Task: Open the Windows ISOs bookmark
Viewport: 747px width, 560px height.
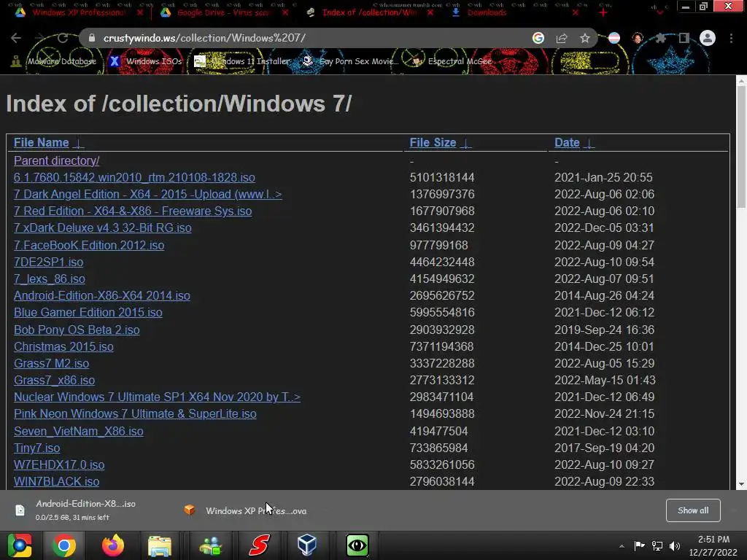Action: (146, 61)
